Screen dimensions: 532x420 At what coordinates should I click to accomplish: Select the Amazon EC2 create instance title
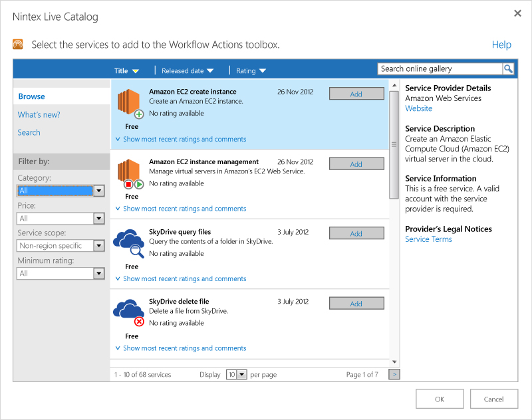193,92
